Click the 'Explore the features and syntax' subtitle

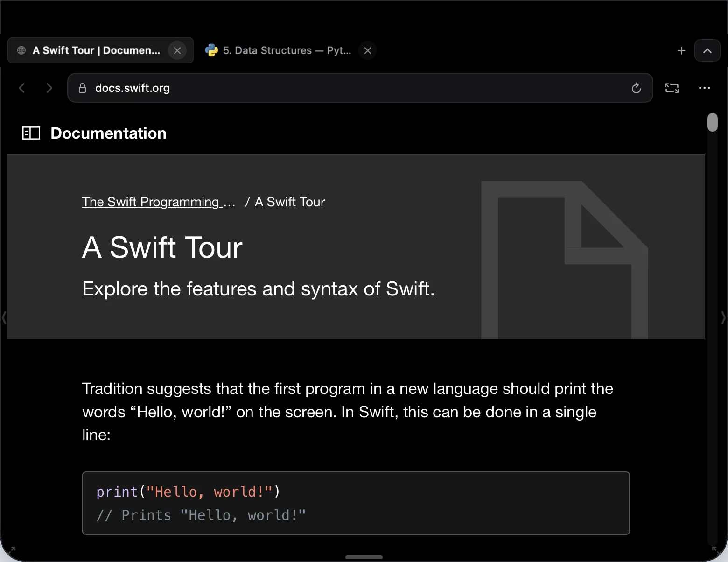259,289
